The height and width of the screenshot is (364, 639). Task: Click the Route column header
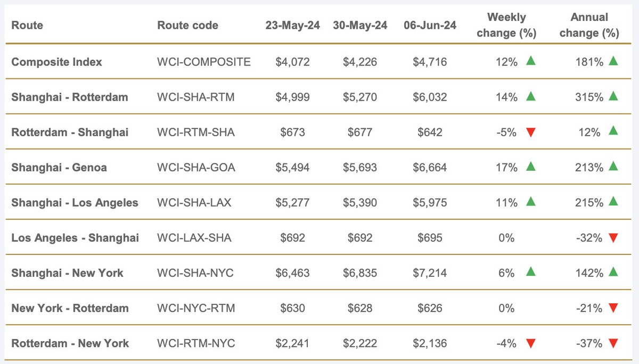coord(27,25)
